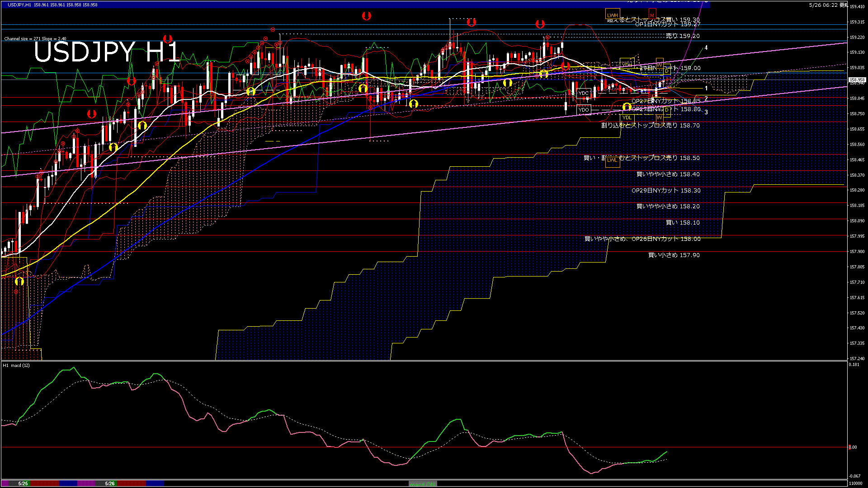
Task: Click the YDC level label
Action: (x=584, y=94)
